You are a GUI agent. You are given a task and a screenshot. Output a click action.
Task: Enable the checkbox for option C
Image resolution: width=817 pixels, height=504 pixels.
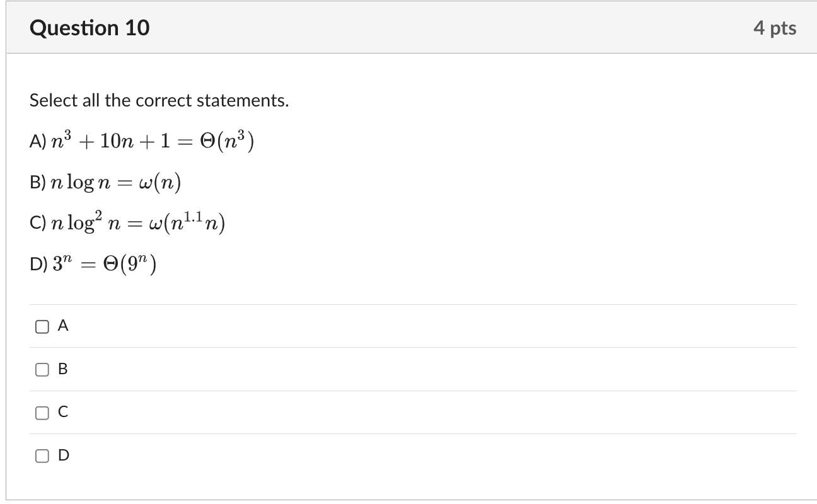(42, 413)
